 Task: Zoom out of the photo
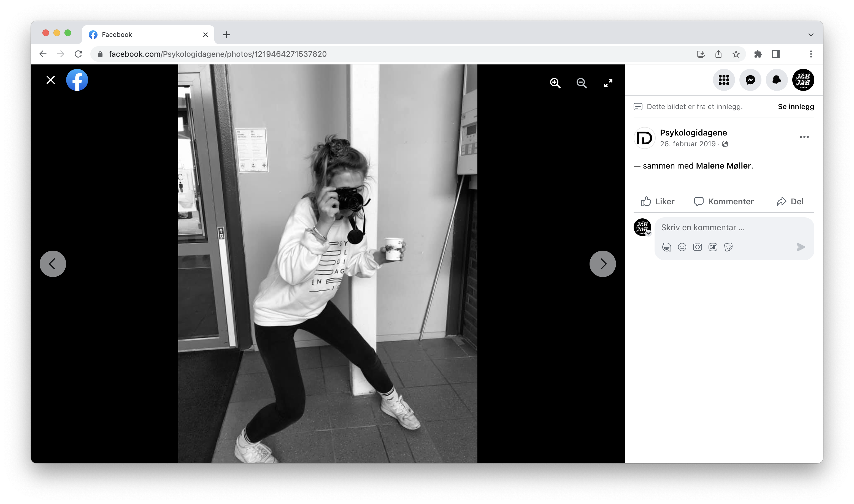tap(582, 83)
